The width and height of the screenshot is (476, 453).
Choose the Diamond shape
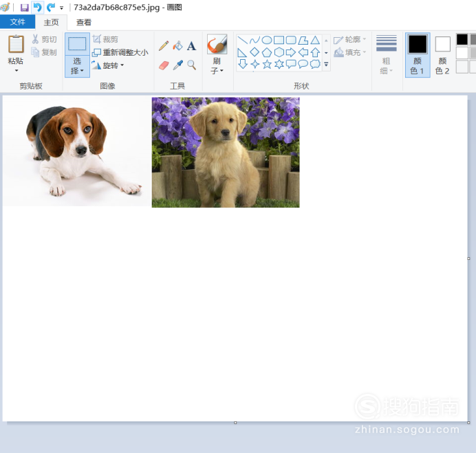[255, 52]
